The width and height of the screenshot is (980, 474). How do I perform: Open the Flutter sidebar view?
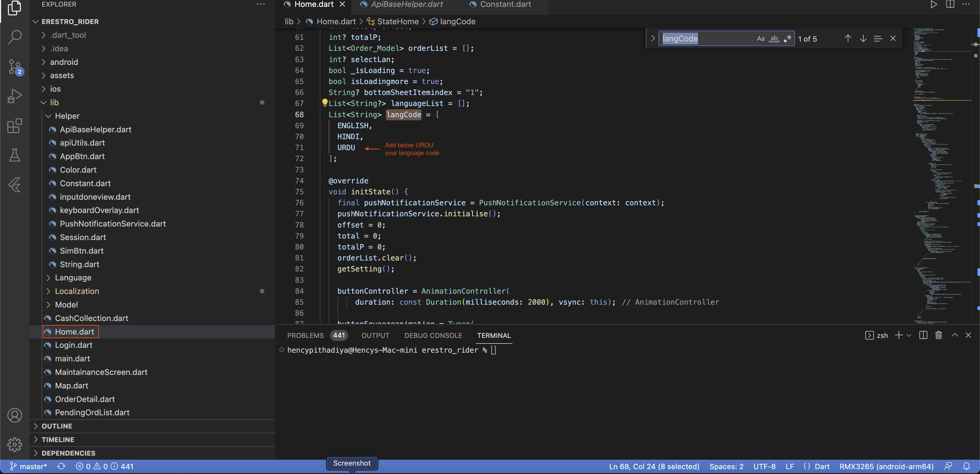pyautogui.click(x=15, y=185)
